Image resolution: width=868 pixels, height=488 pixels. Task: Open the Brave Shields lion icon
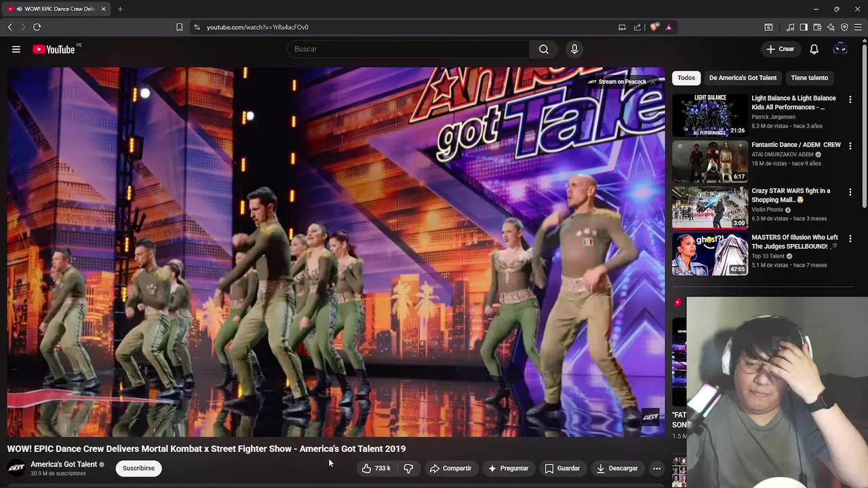pyautogui.click(x=654, y=27)
